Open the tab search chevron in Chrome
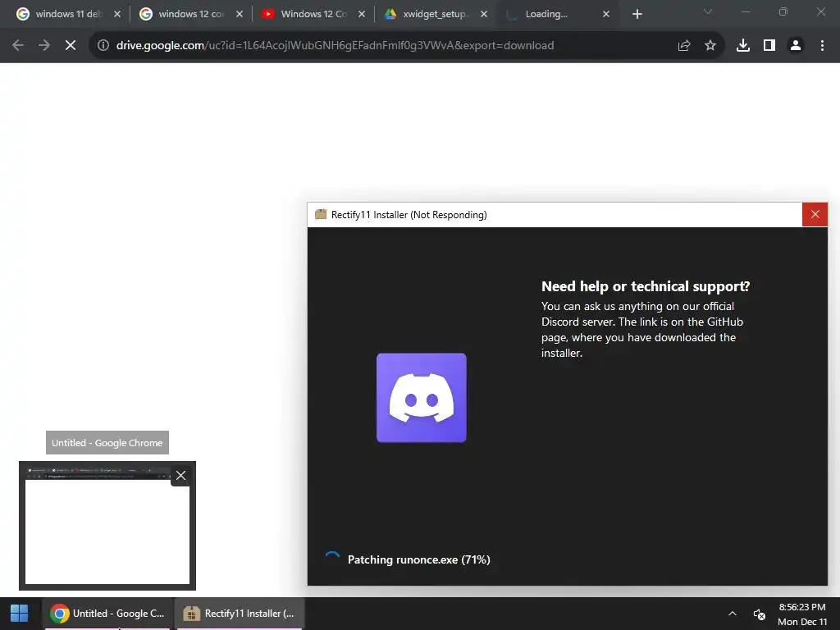The image size is (840, 630). [x=708, y=11]
